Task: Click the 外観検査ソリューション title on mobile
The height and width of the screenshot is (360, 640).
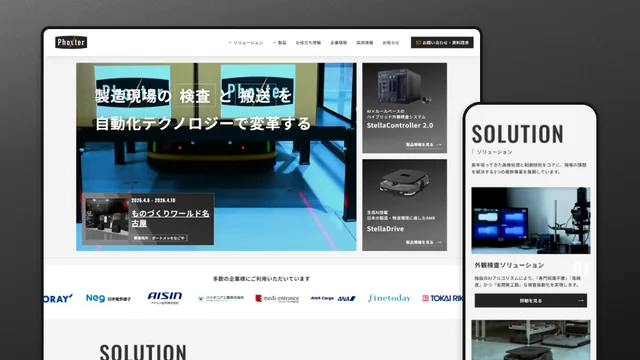Action: 509,265
